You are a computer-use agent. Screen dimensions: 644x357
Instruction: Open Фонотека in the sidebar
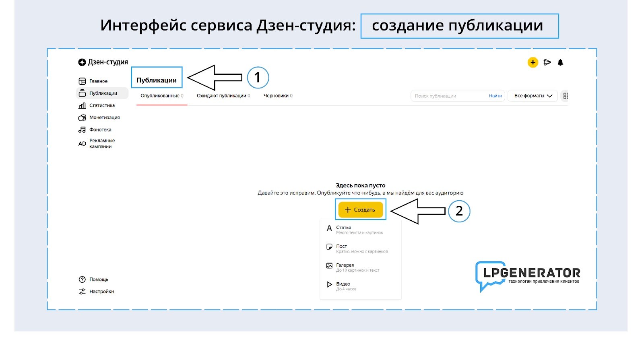point(100,129)
